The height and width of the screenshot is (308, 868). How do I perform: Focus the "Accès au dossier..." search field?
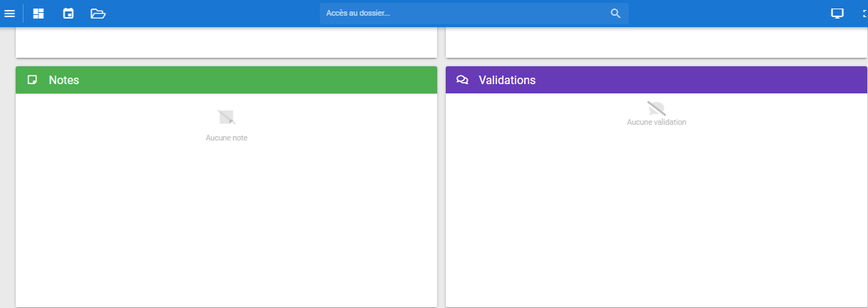pos(463,14)
